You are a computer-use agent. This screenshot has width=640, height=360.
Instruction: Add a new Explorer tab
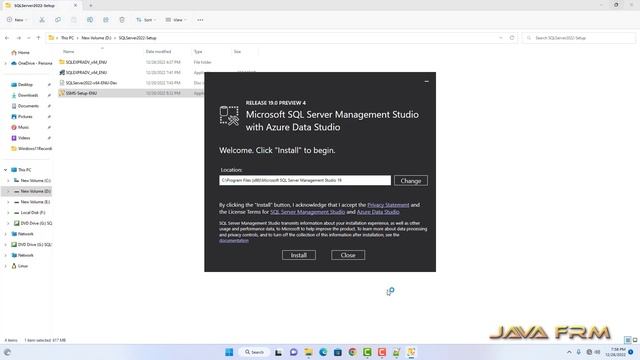pos(91,5)
